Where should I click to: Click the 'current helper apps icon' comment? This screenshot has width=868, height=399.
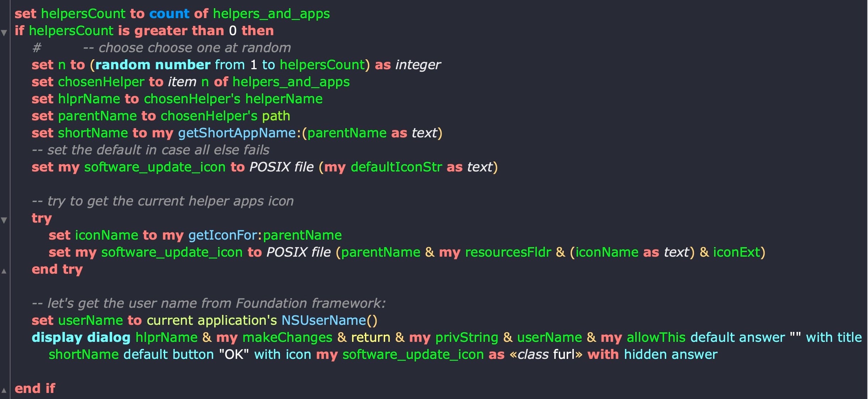[163, 201]
